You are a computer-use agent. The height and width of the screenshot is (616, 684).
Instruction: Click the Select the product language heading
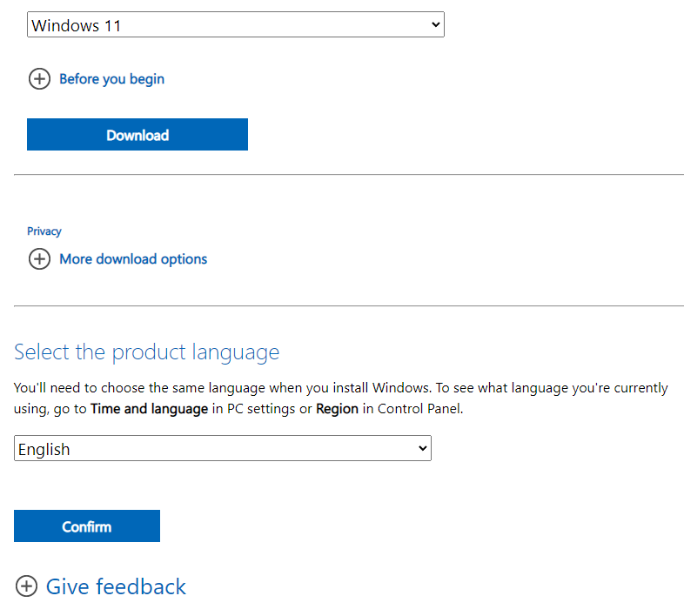pyautogui.click(x=147, y=352)
